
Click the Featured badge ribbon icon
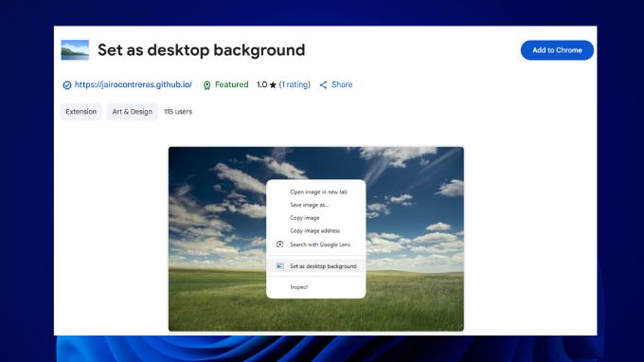[x=207, y=85]
